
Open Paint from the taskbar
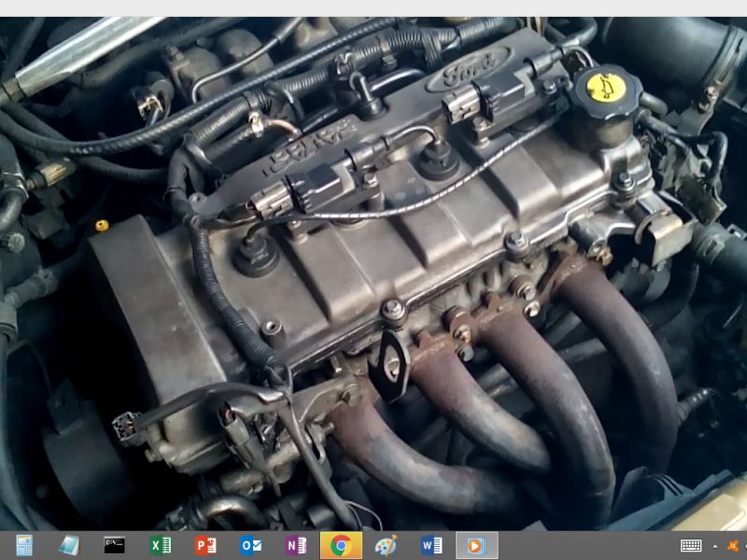pyautogui.click(x=386, y=545)
